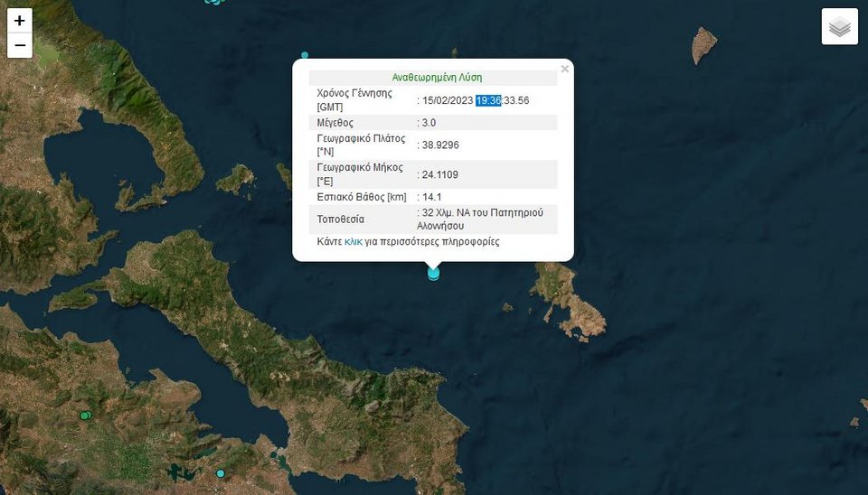This screenshot has height=495, width=868.
Task: Follow the 'κλικ' link for more information
Action: point(354,242)
